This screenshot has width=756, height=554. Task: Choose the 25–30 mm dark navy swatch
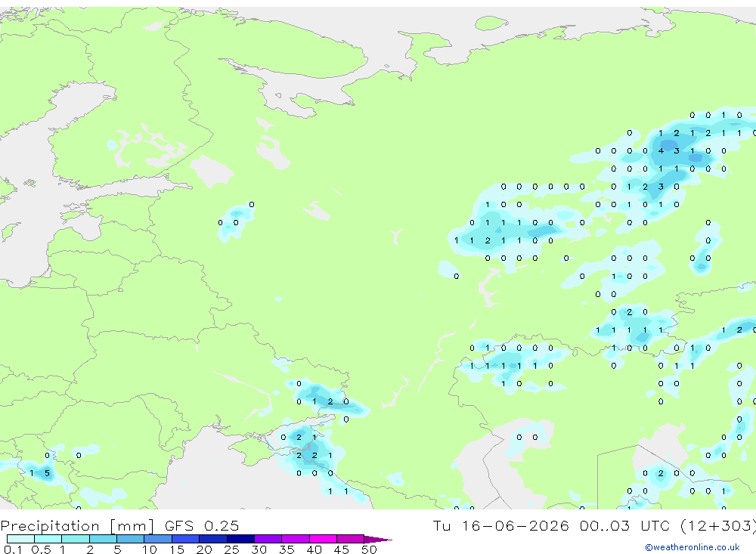(240, 539)
